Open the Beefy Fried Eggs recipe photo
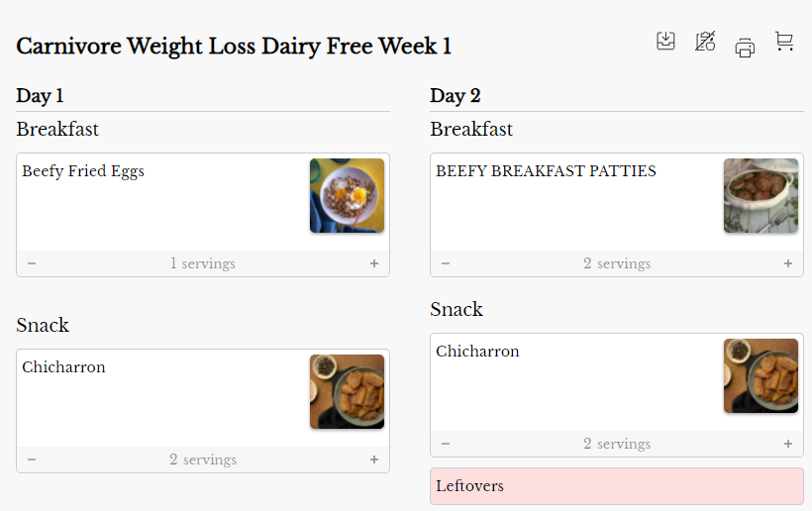Screen dimensions: 812x511 click(347, 196)
